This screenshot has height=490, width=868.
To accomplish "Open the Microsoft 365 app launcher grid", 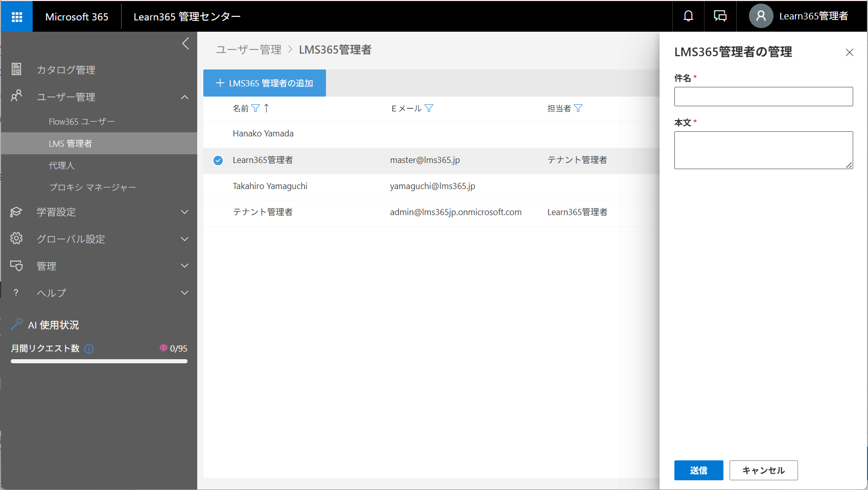I will 17,17.
